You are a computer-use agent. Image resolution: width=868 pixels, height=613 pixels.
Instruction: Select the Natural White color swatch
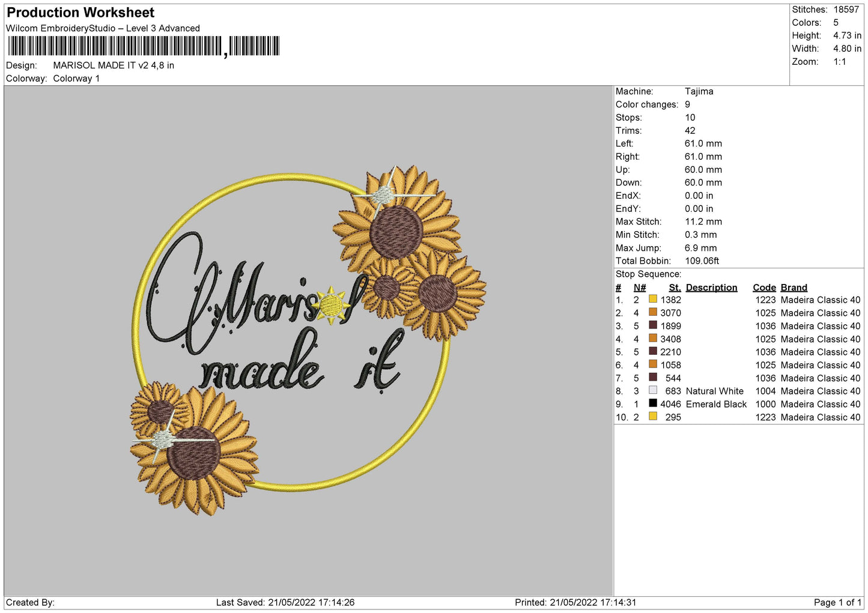pyautogui.click(x=653, y=390)
